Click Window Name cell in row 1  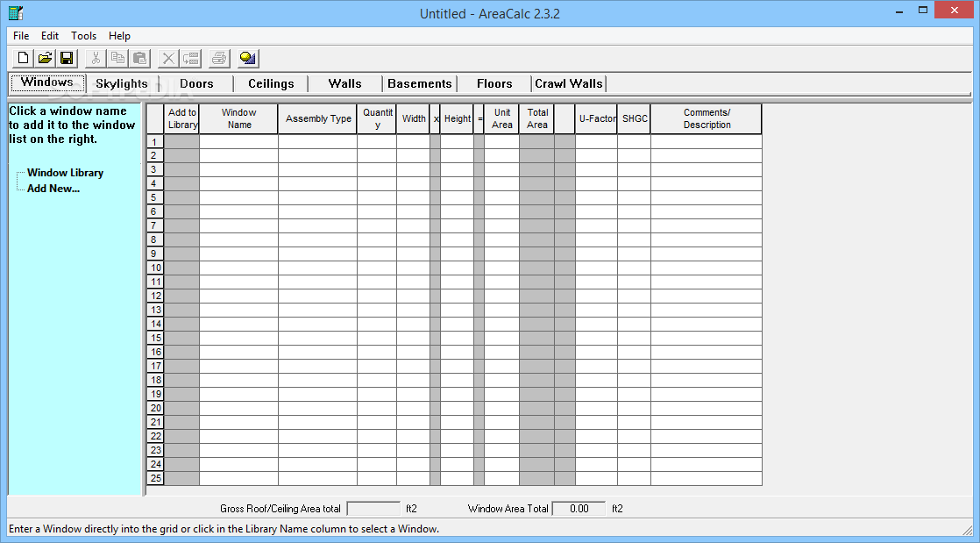tap(238, 142)
